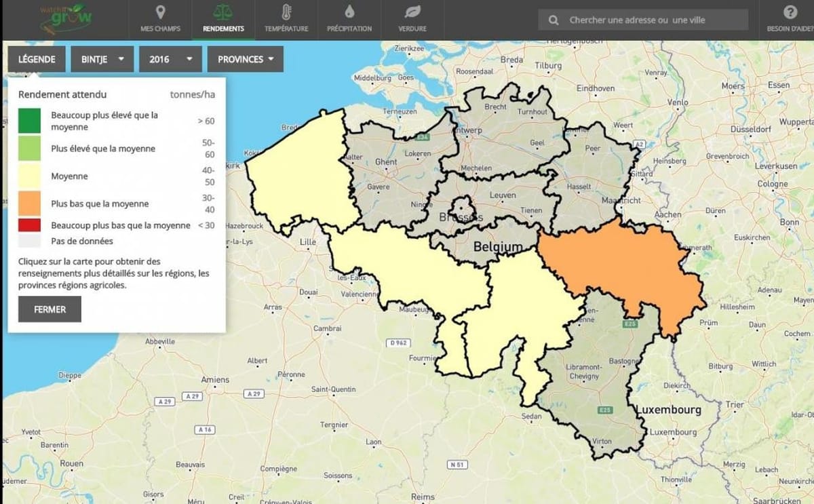Open the Température tab
Screen dimensions: 814x504
pos(286,20)
